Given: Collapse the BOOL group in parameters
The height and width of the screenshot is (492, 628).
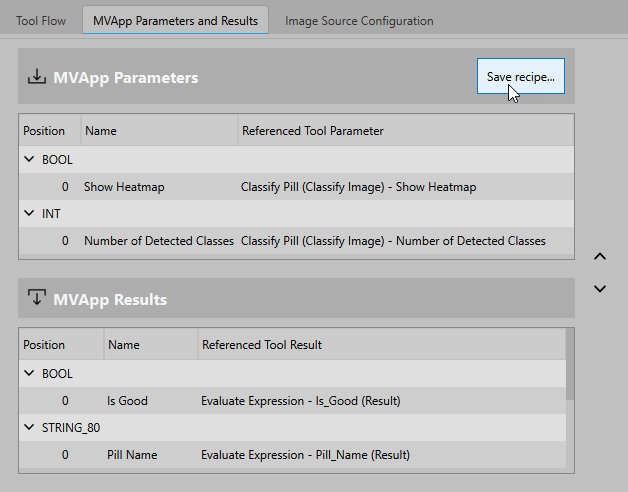Looking at the screenshot, I should [x=29, y=159].
